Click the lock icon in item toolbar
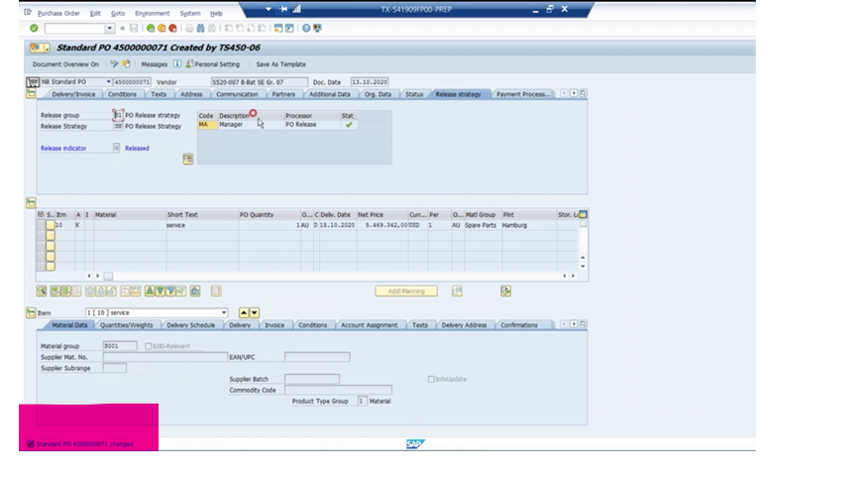 pos(101,292)
